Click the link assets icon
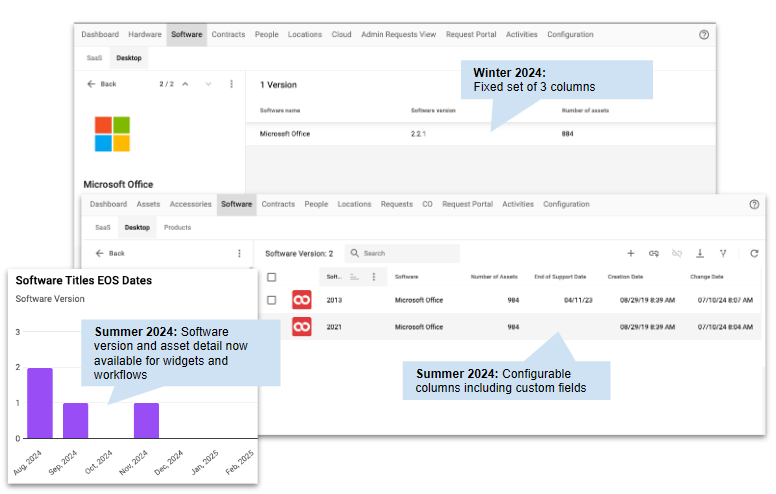Image resolution: width=776 pixels, height=494 pixels. click(x=654, y=253)
